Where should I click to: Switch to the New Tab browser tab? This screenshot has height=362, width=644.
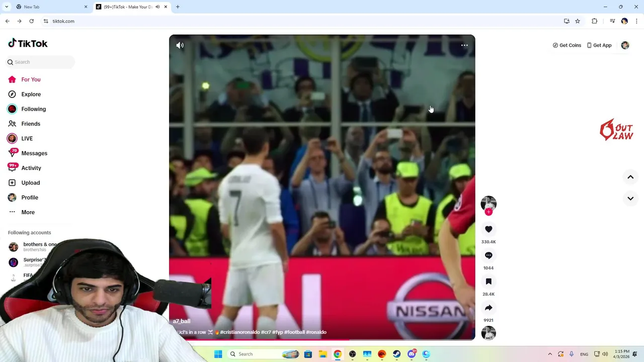pyautogui.click(x=50, y=7)
